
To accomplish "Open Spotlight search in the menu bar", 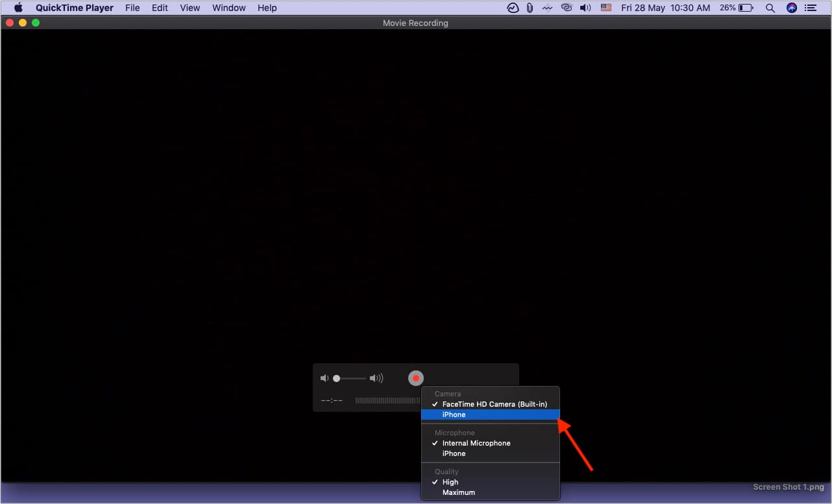I will [x=770, y=8].
